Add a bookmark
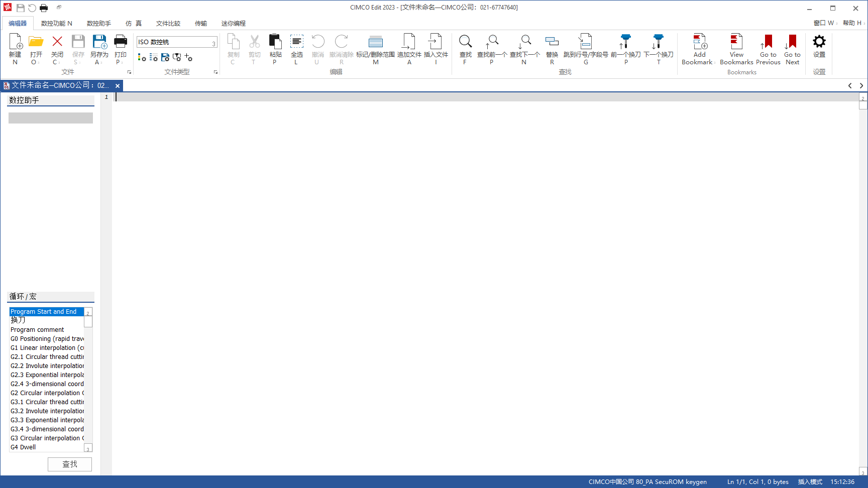The height and width of the screenshot is (488, 868). pyautogui.click(x=699, y=49)
